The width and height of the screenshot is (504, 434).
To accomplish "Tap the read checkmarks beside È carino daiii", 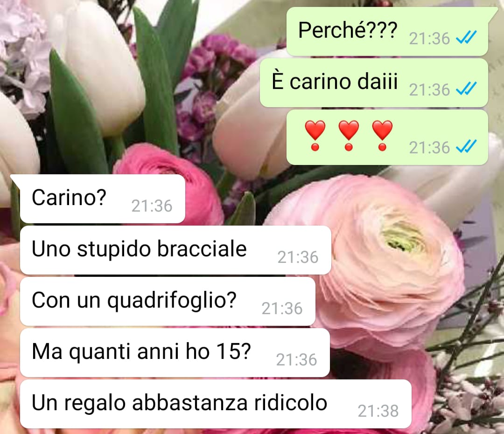I will 466,89.
